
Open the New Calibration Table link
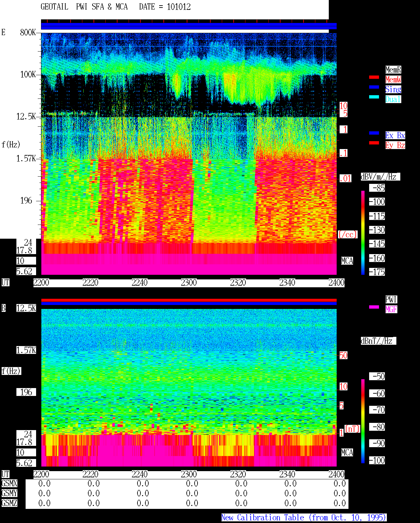(304, 518)
